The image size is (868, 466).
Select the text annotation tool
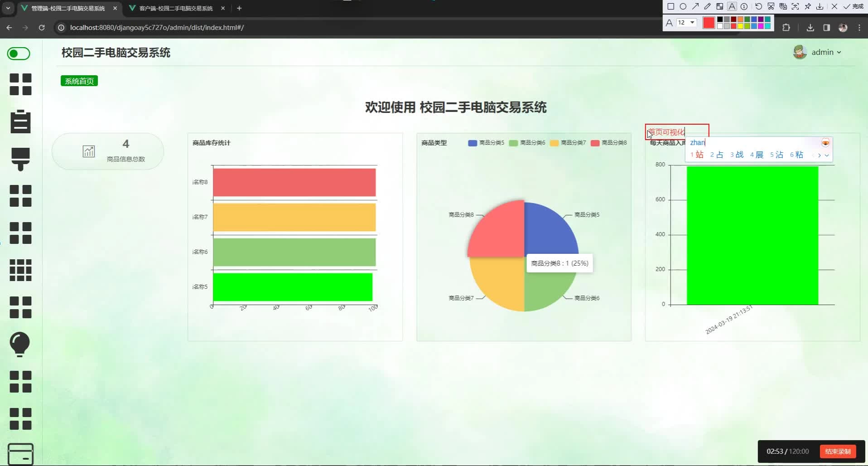[732, 6]
